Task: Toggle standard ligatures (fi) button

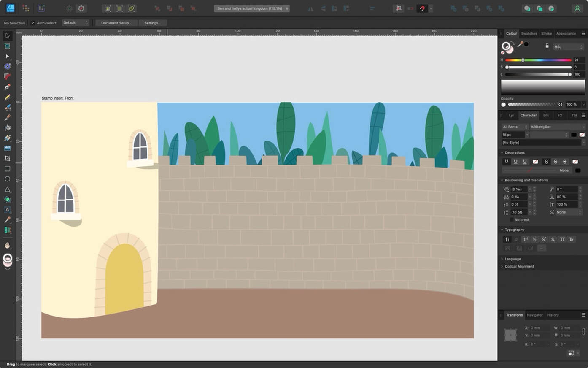Action: 507,239
